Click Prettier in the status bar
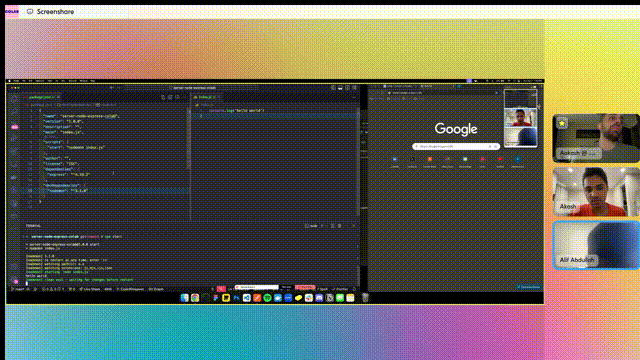Viewport: 640px width, 360px height. [340, 289]
